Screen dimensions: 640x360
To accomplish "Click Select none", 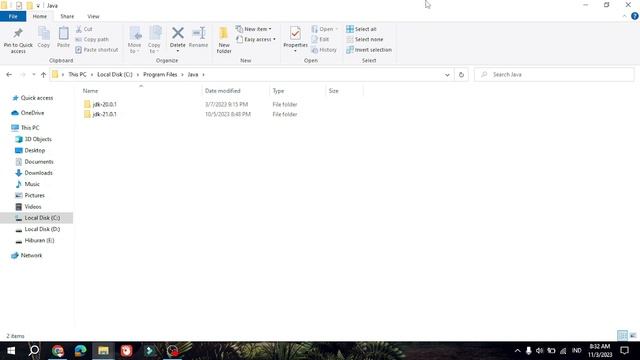I will 364,40.
